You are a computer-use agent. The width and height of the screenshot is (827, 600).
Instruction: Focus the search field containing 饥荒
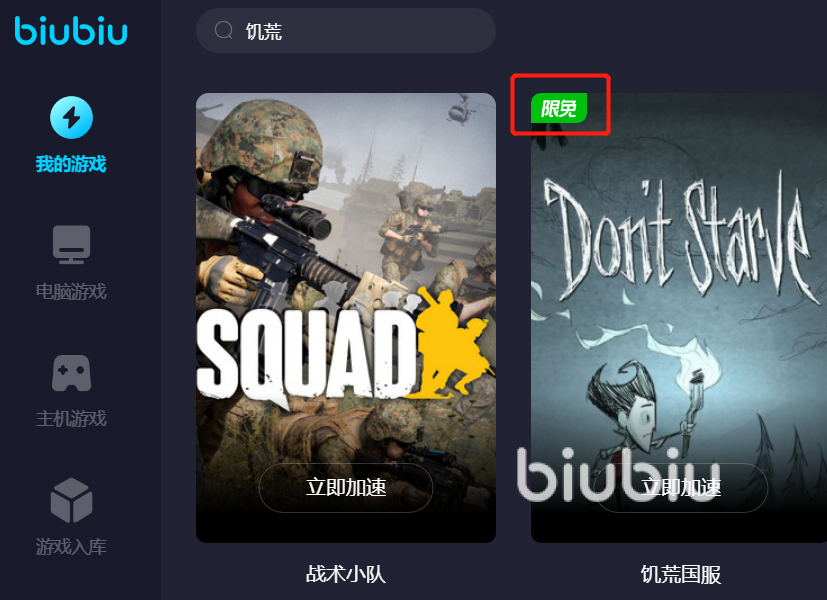(346, 31)
